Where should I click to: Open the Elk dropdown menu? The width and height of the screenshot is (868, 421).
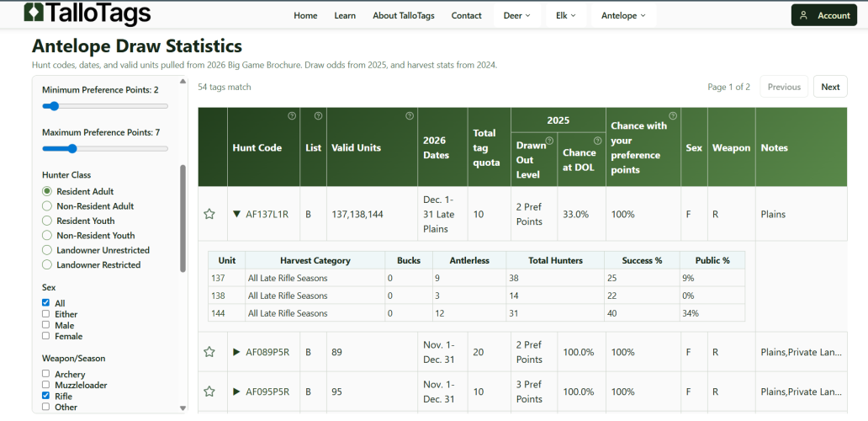565,15
